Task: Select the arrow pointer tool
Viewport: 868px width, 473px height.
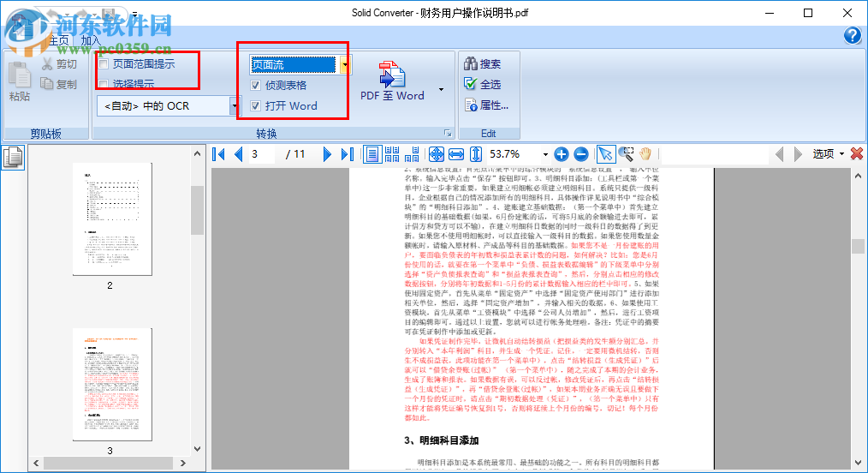Action: (x=605, y=154)
